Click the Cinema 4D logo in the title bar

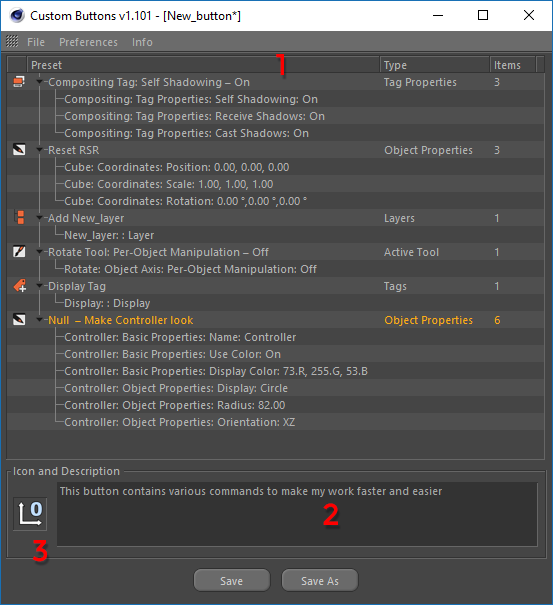tap(17, 16)
